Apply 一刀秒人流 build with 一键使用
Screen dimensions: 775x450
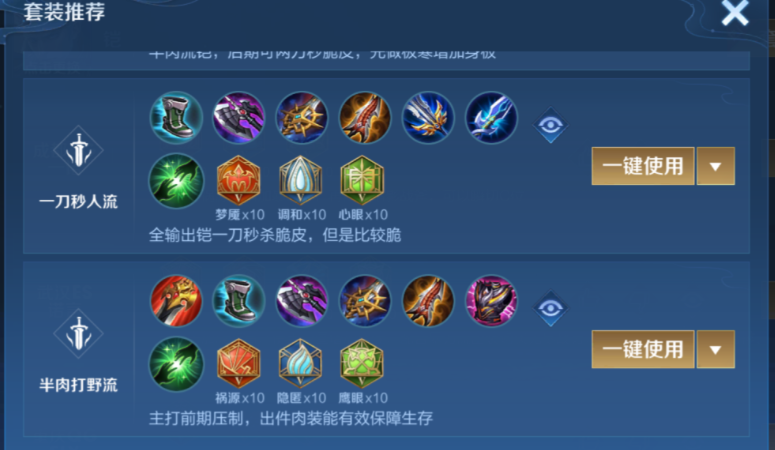click(643, 166)
